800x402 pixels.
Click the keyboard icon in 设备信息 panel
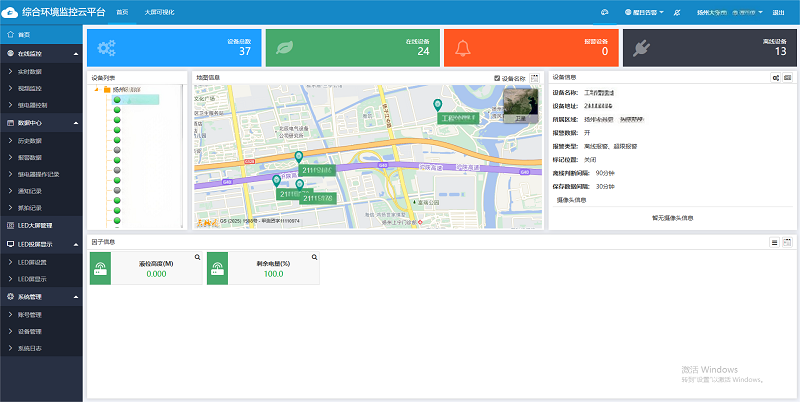[x=788, y=77]
